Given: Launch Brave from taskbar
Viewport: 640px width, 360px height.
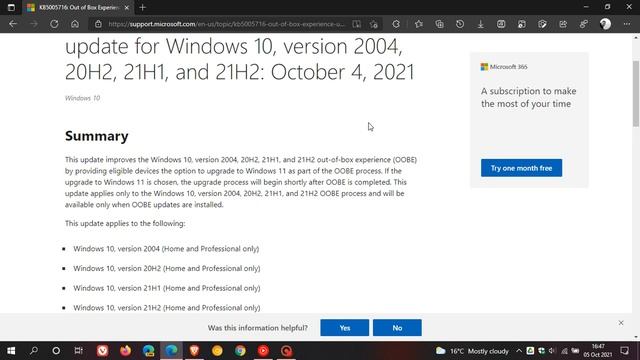Looking at the screenshot, I should 194,351.
